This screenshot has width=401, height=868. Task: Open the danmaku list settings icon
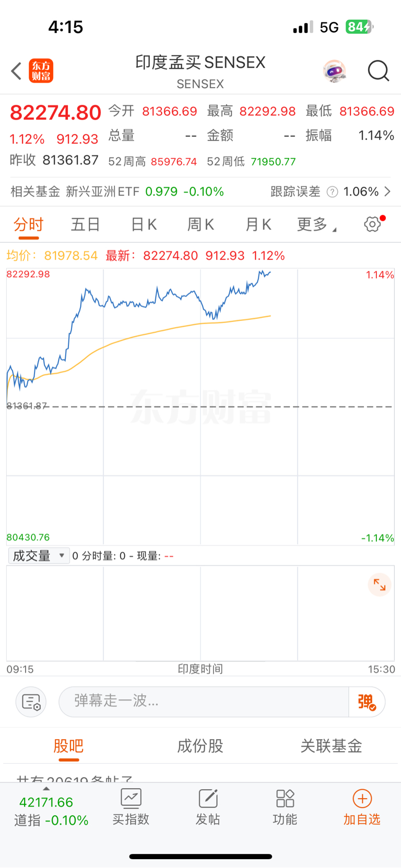click(x=31, y=702)
